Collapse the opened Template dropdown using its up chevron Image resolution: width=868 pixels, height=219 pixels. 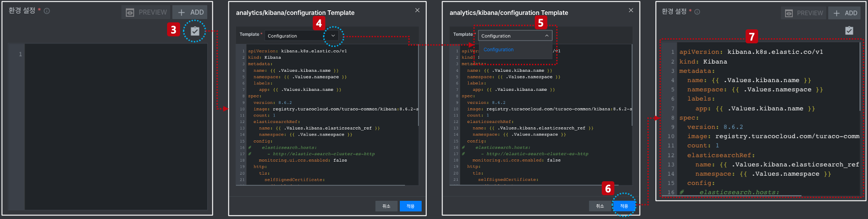click(546, 35)
